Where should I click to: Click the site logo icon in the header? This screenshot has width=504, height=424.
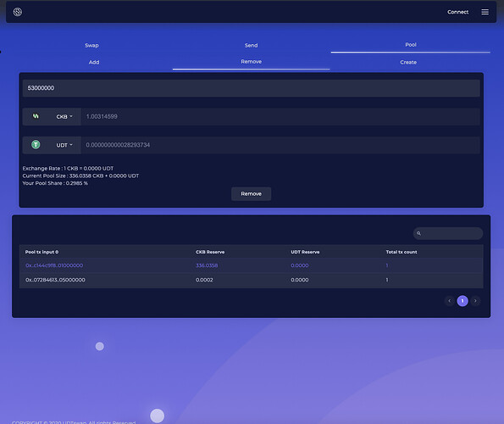18,12
